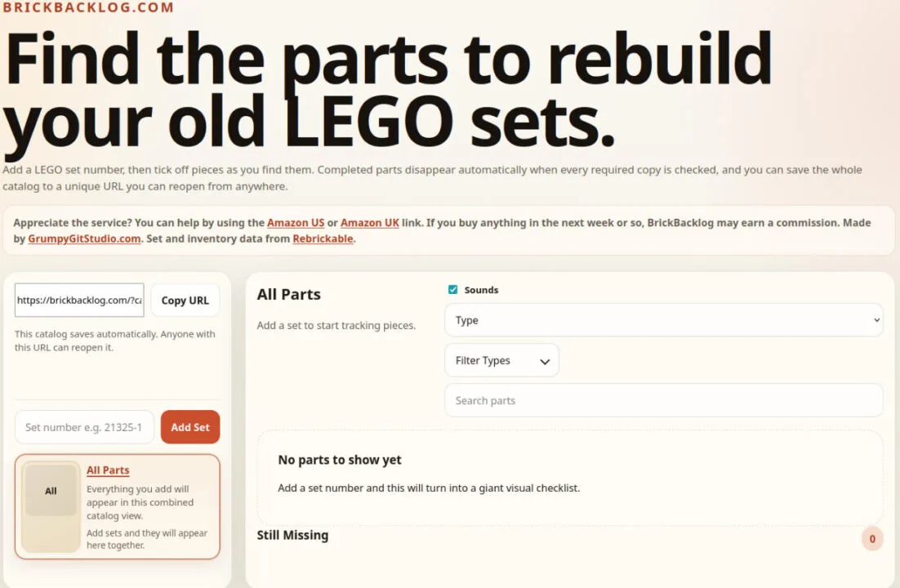Select the All catalog thumbnail

(x=51, y=492)
